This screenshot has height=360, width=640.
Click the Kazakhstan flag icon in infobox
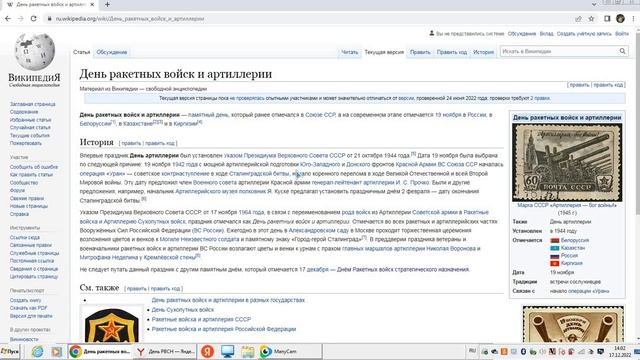[x=554, y=248]
